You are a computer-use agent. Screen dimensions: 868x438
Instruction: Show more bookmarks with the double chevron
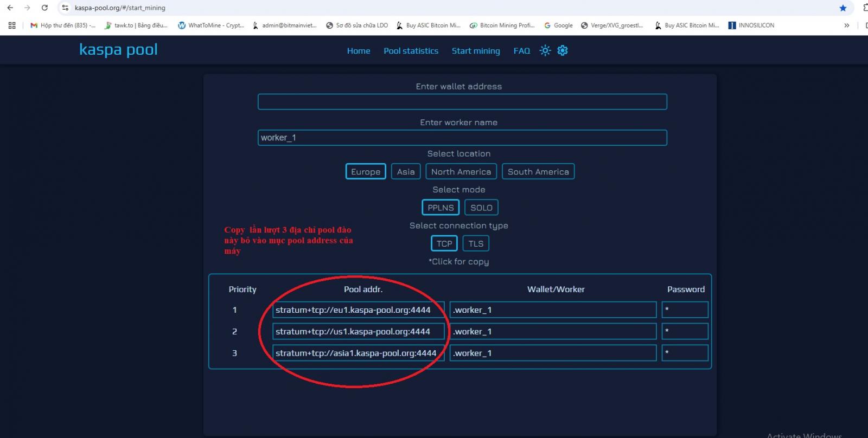point(846,25)
